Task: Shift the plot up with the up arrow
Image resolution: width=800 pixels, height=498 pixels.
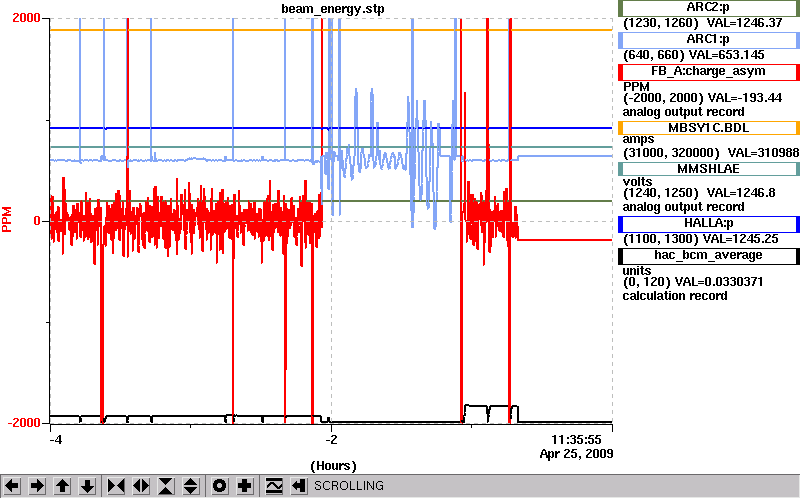Action: click(62, 485)
